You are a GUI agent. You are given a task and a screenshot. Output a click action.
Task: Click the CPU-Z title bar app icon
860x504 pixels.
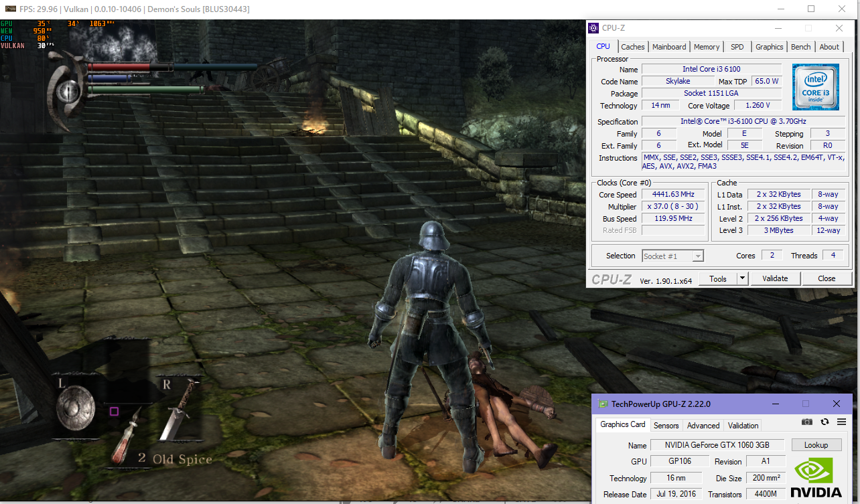(x=593, y=28)
